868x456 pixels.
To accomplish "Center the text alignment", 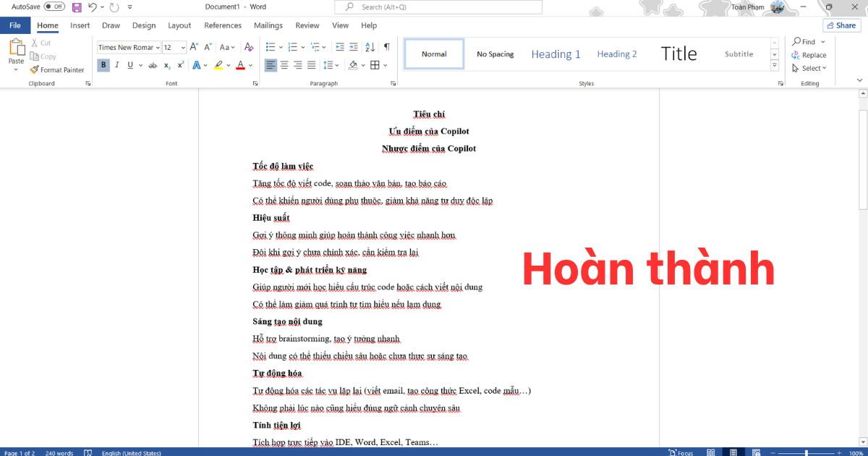I will tap(284, 65).
